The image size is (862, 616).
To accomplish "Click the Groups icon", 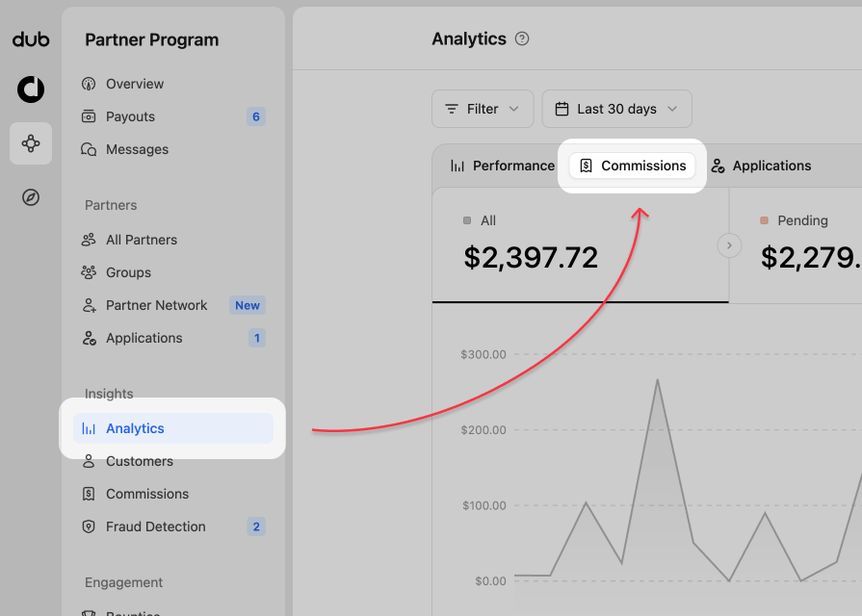I will click(x=89, y=272).
